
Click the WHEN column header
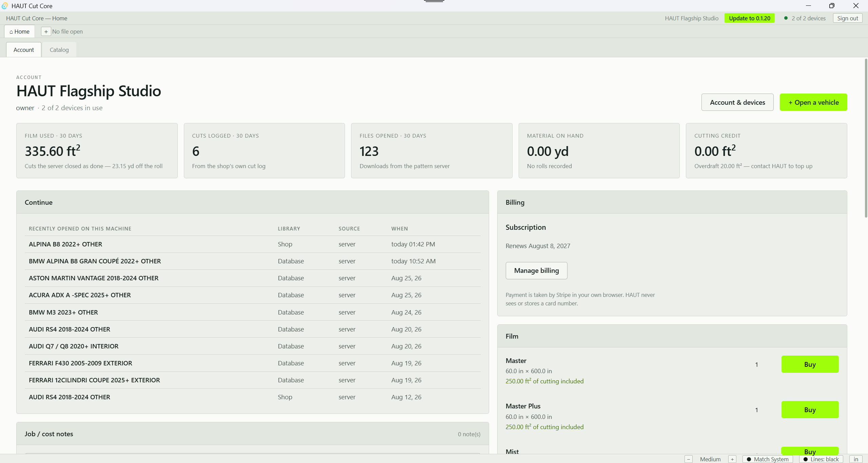coord(400,229)
